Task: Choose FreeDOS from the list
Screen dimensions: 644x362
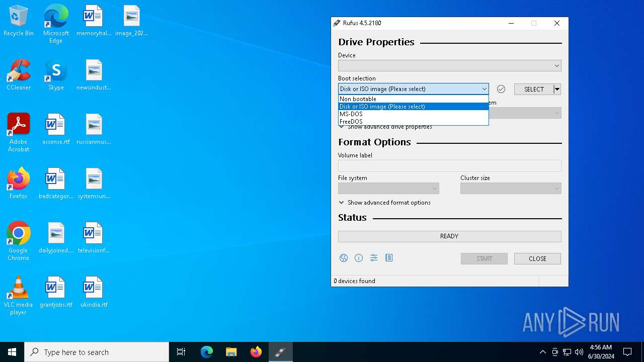Action: (414, 121)
